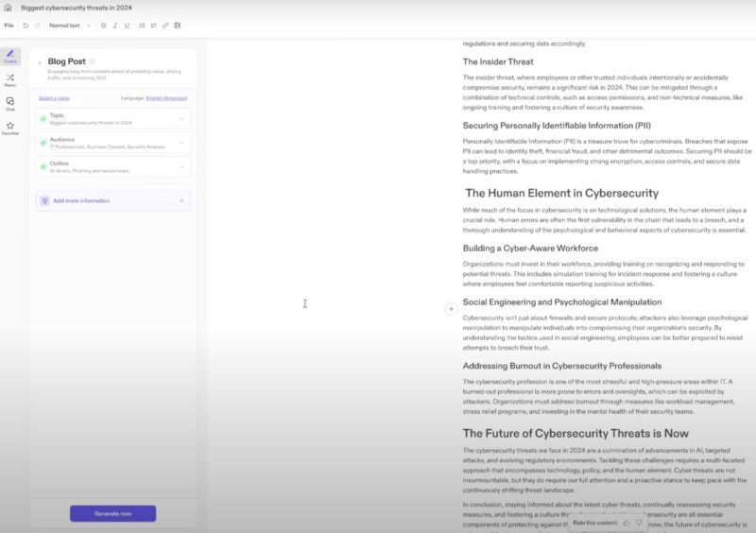
Task: Open Favorites in the left sidebar
Action: coord(9,128)
